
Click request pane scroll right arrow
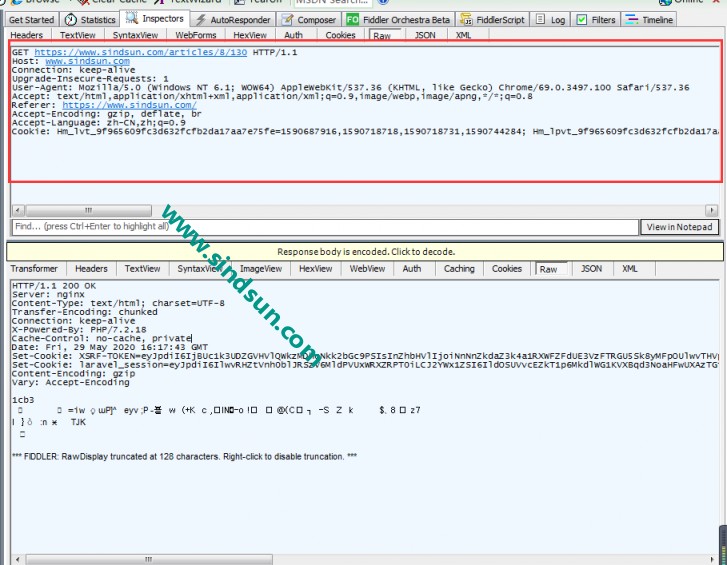pyautogui.click(x=712, y=210)
